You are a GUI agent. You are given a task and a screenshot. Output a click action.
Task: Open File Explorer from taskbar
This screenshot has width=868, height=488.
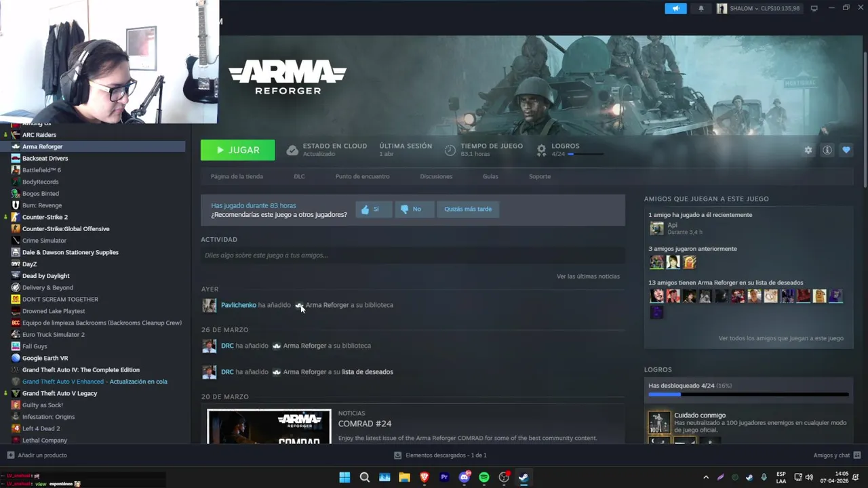click(x=404, y=477)
